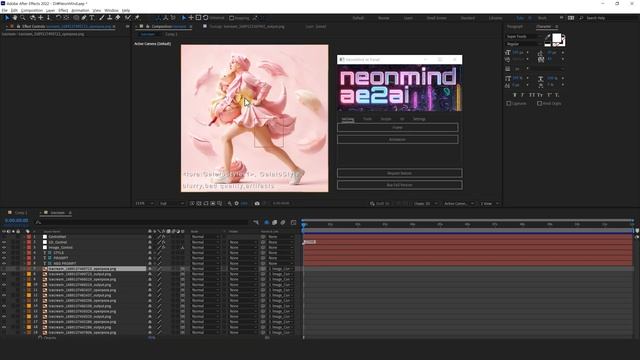The image size is (640, 360).
Task: Open the Window menu
Action: coord(111,10)
